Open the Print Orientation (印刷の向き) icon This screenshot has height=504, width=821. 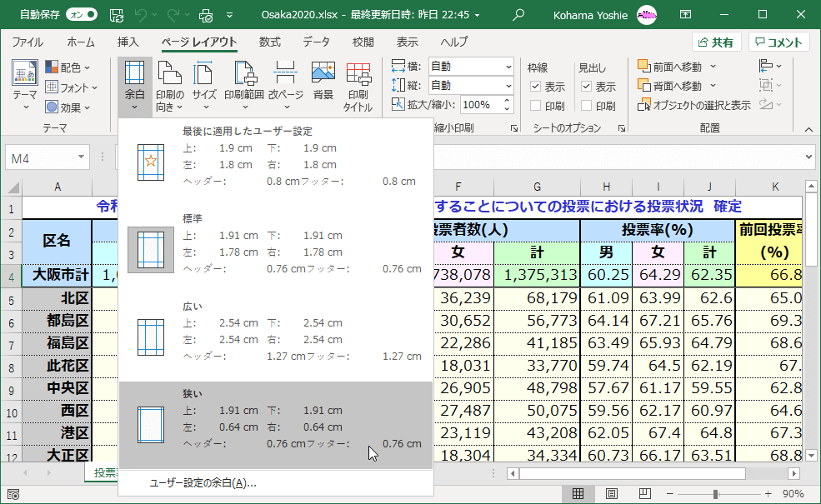pyautogui.click(x=169, y=87)
